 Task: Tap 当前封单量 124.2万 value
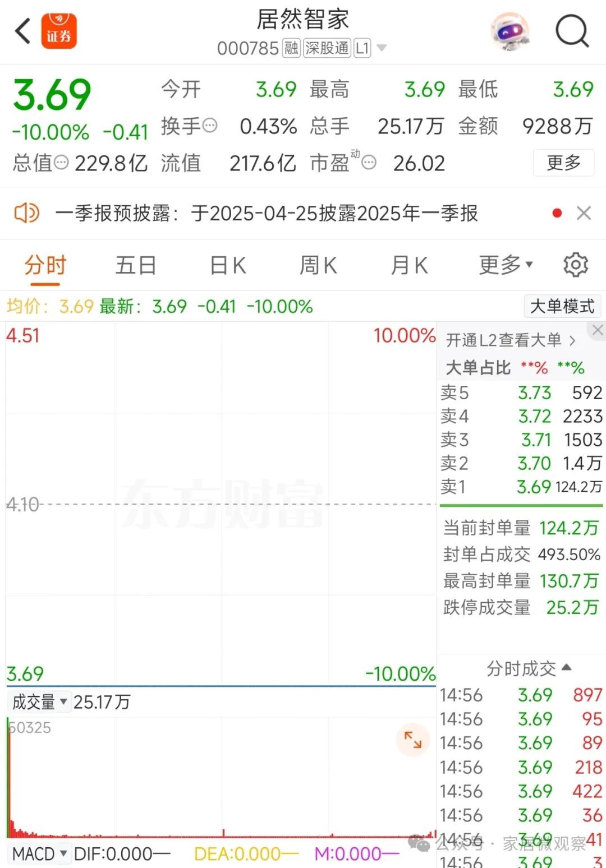[x=569, y=528]
